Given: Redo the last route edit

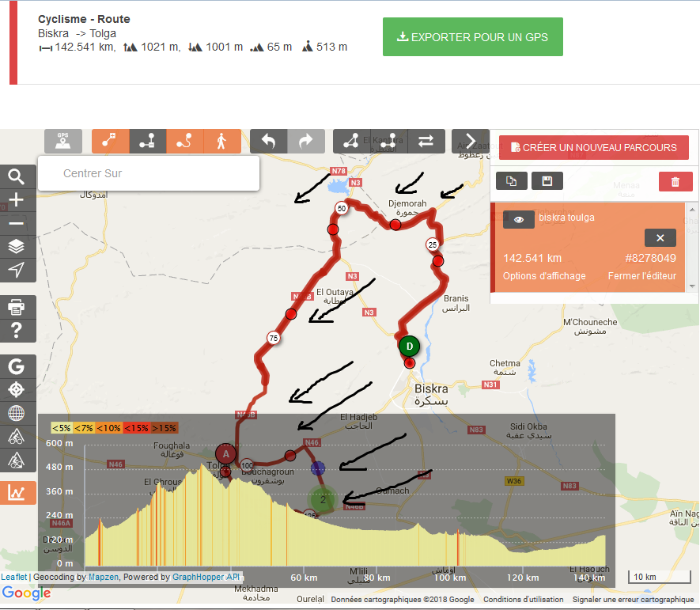Looking at the screenshot, I should pos(306,141).
